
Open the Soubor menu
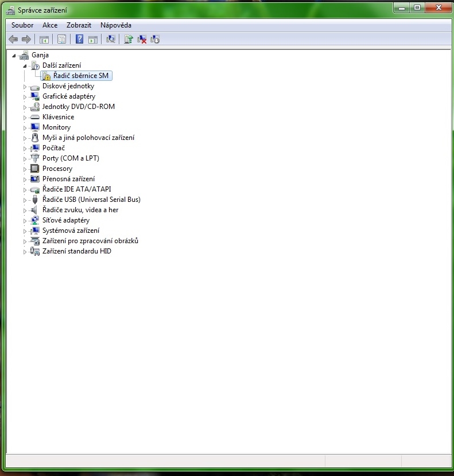[x=22, y=25]
